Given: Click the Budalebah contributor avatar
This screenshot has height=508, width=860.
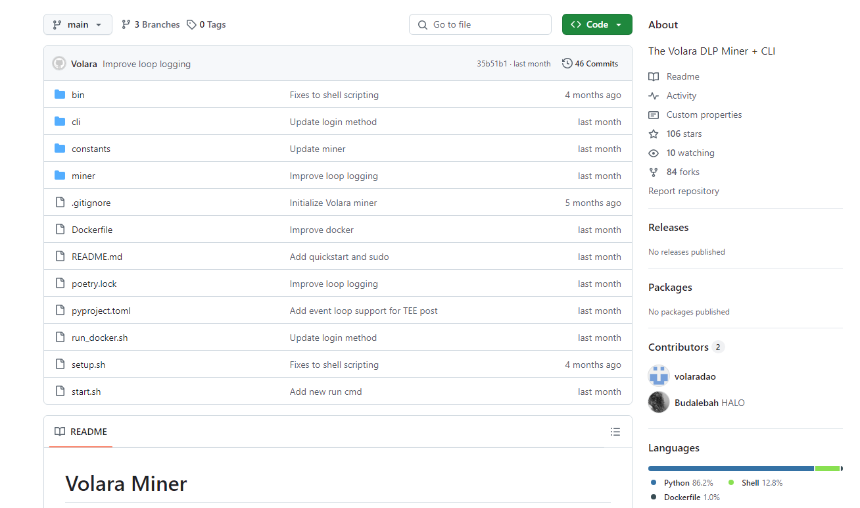Looking at the screenshot, I should tap(659, 402).
